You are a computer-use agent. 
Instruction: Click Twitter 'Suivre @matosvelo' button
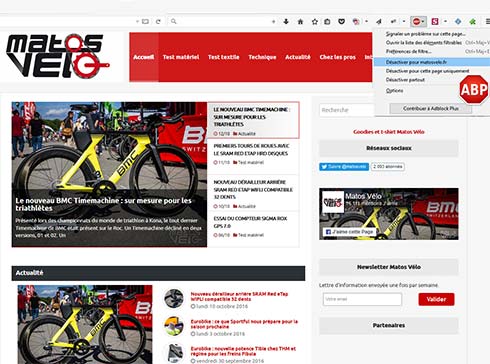click(x=344, y=167)
